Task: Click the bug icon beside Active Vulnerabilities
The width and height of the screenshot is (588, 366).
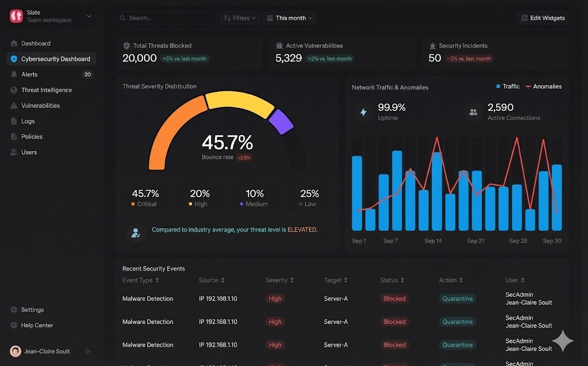Action: click(x=280, y=45)
